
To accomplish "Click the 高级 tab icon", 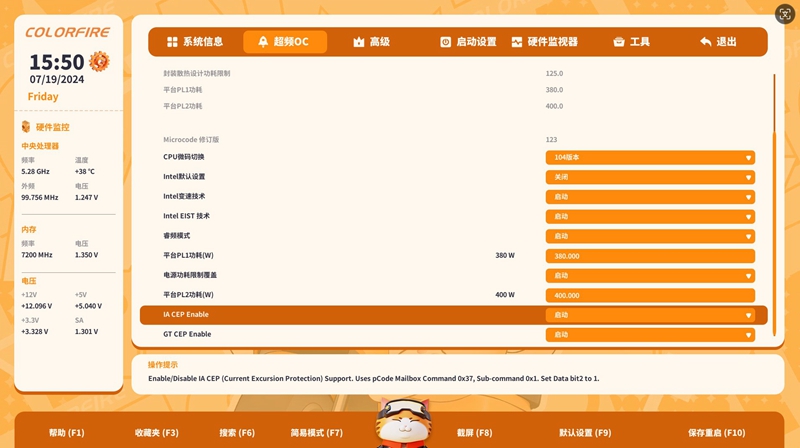I will click(x=359, y=42).
